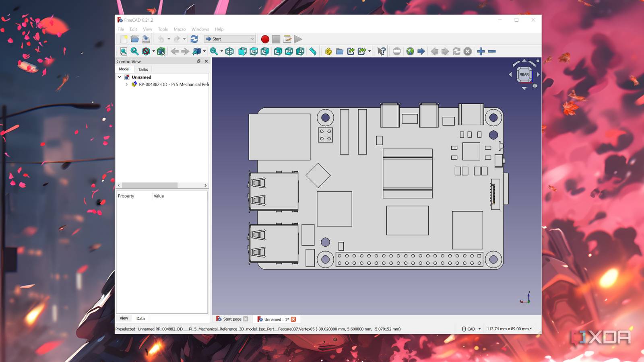Viewport: 644px width, 362px height.
Task: Click the Fit all view icon
Action: click(124, 51)
